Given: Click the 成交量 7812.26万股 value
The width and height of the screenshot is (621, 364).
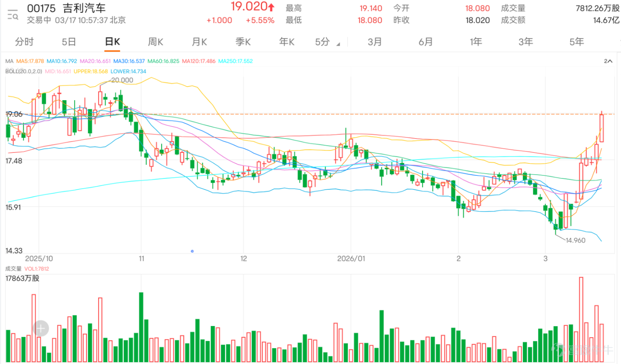Looking at the screenshot, I should click(x=597, y=8).
